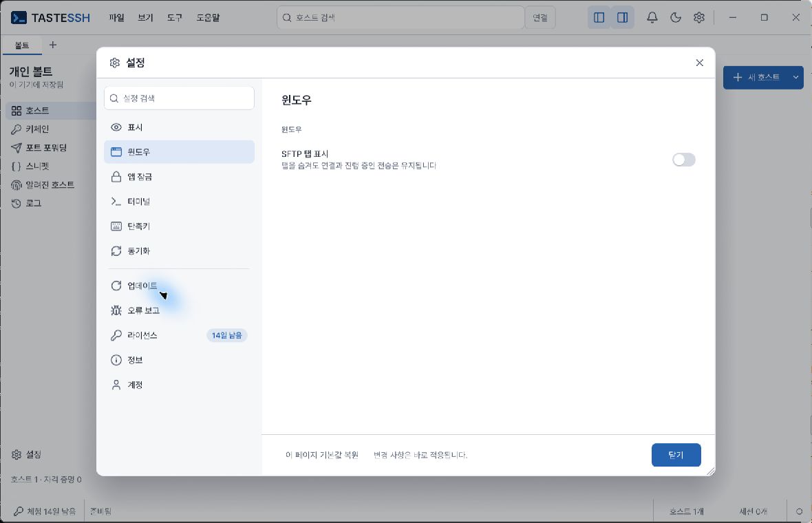Image resolution: width=812 pixels, height=523 pixels.
Task: Click the blue 닫기 button
Action: (676, 455)
